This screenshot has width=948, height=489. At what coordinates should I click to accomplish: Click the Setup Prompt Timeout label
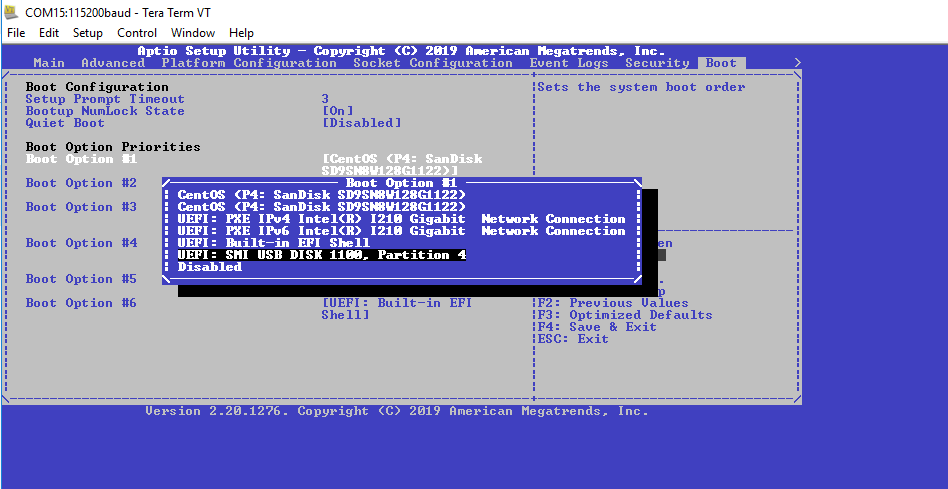pyautogui.click(x=105, y=99)
